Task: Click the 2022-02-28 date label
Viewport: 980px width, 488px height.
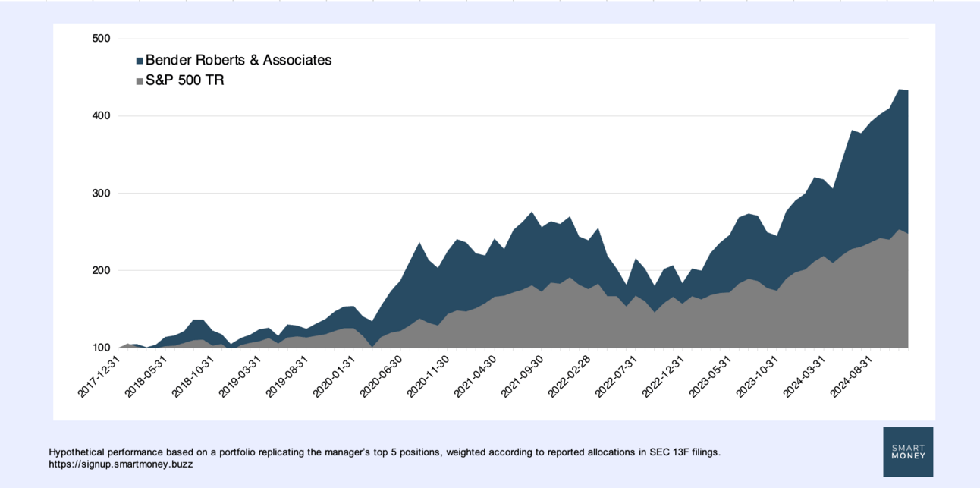Action: pyautogui.click(x=569, y=376)
